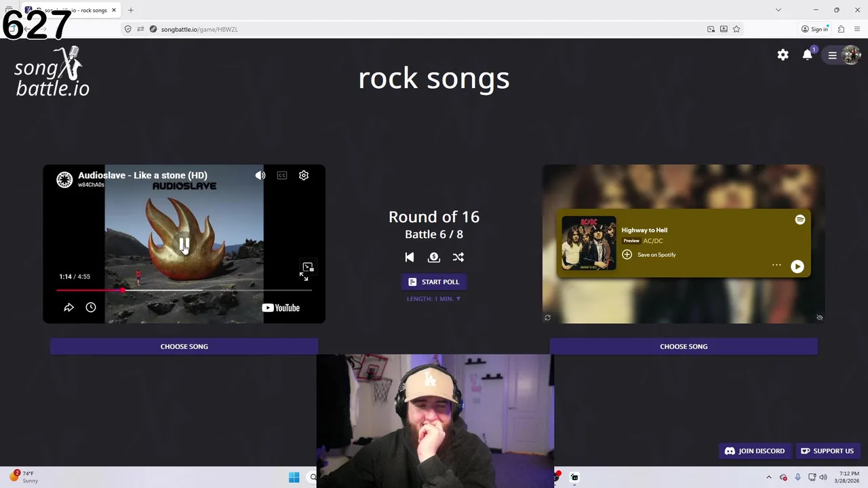Choose Highway to Hell song on the right
The height and width of the screenshot is (488, 868).
coord(684,346)
